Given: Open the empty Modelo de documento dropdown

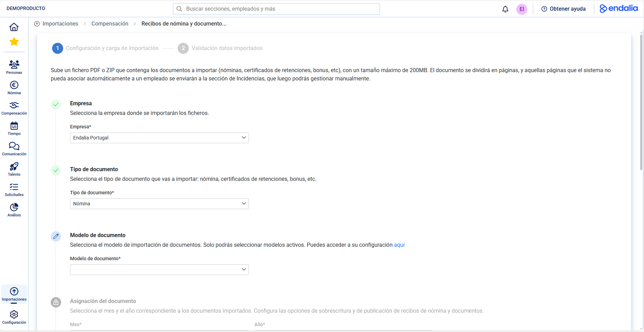Looking at the screenshot, I should 159,270.
